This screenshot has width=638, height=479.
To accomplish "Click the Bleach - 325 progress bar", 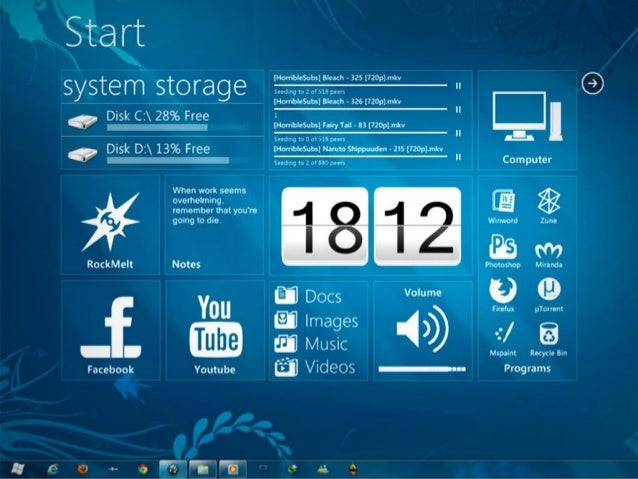I will pyautogui.click(x=361, y=85).
